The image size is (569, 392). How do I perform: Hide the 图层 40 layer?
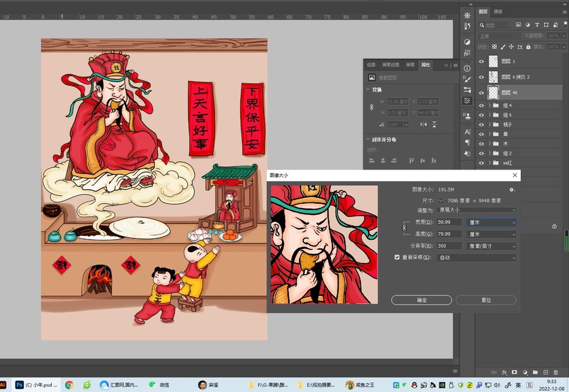pyautogui.click(x=482, y=92)
